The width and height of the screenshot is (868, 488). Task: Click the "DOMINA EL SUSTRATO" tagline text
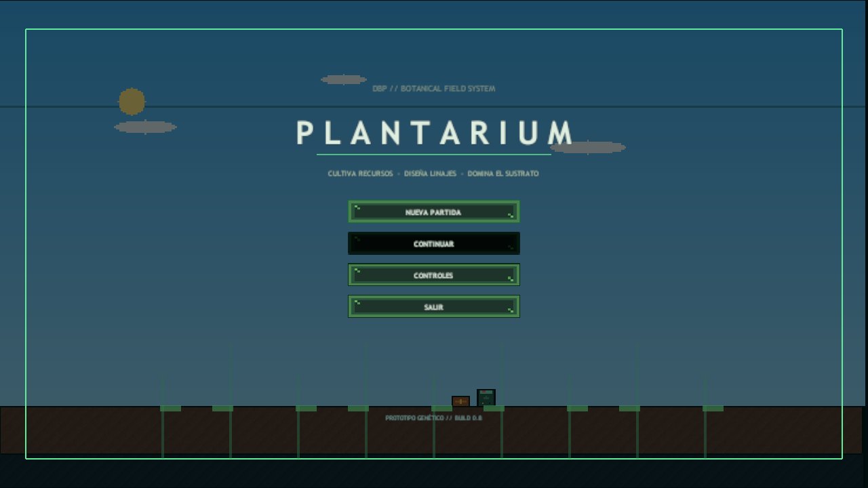[503, 174]
